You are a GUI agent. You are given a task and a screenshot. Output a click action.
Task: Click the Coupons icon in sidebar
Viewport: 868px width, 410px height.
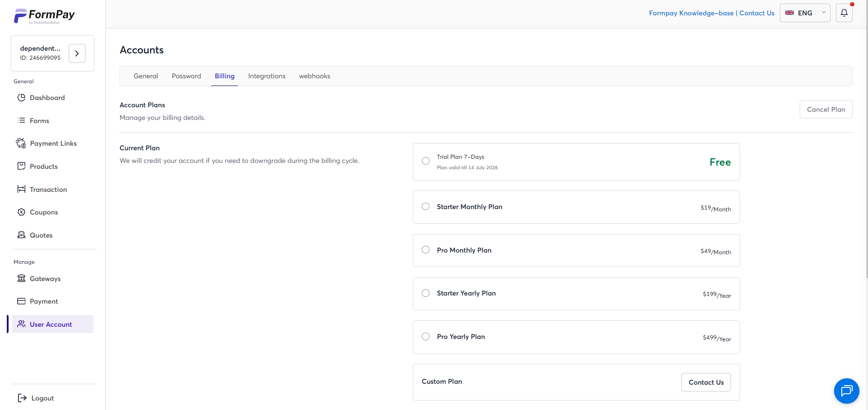pos(21,212)
